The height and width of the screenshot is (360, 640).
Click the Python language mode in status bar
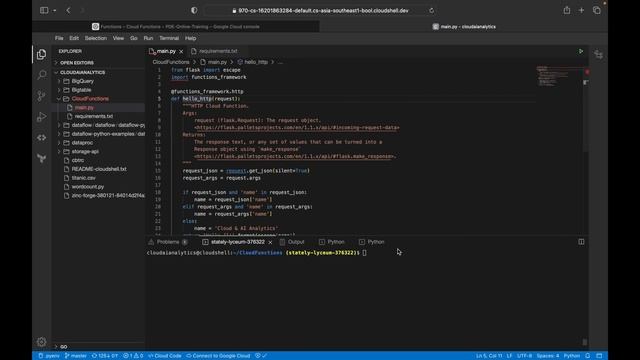point(572,356)
